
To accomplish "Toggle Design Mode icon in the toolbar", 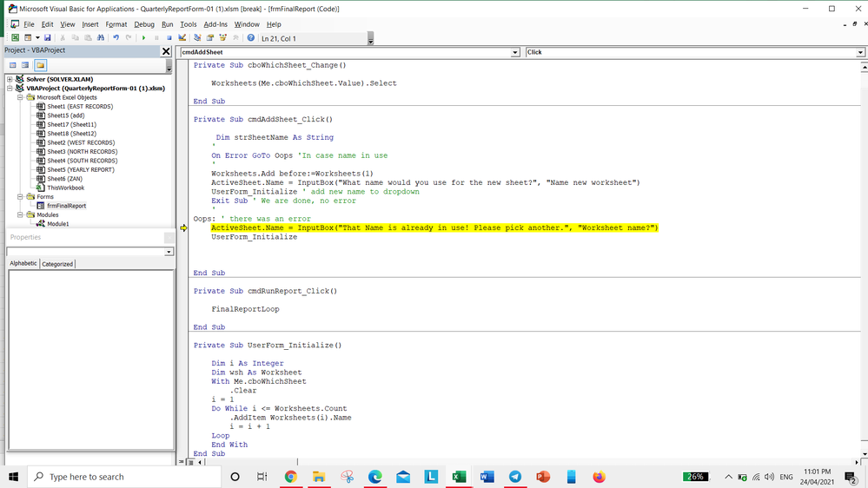I will tap(182, 38).
